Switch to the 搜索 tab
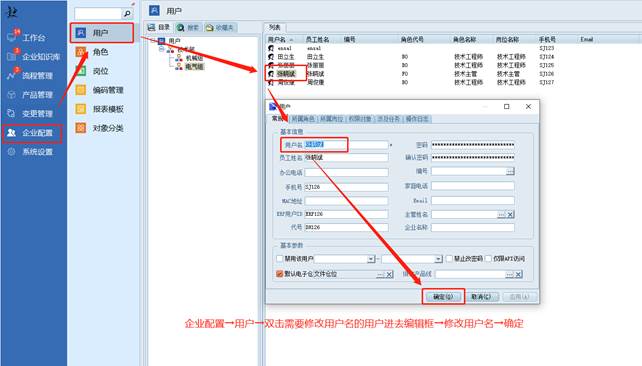The width and height of the screenshot is (642, 366). coord(189,27)
